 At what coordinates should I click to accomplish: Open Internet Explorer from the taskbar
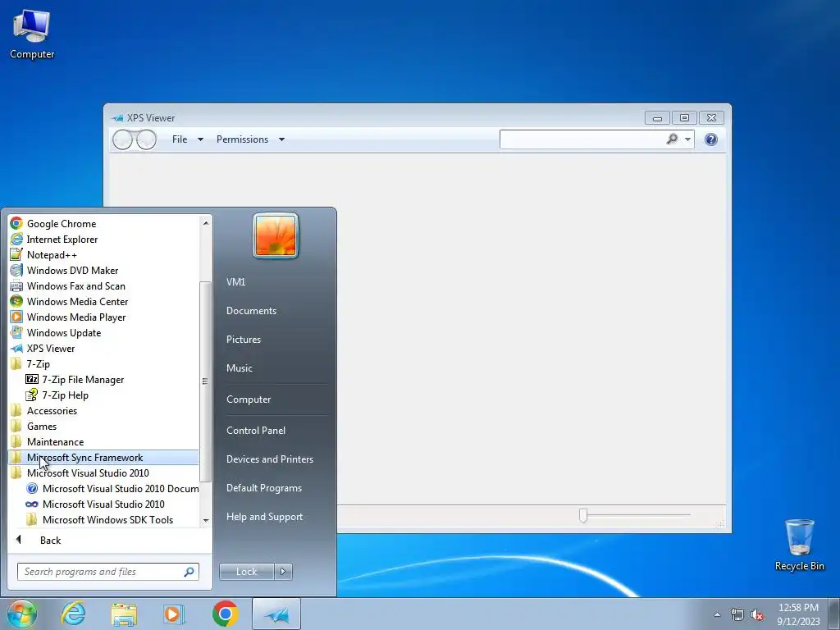[73, 614]
